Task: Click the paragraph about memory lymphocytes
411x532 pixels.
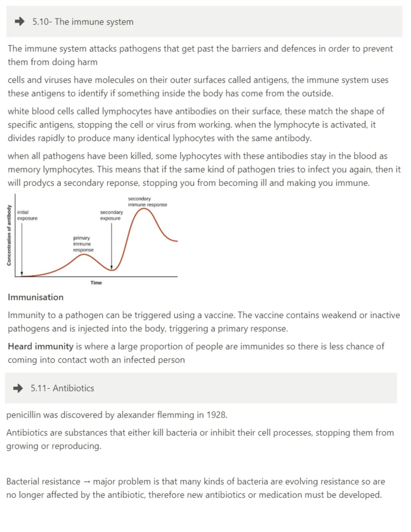Action: pyautogui.click(x=204, y=169)
